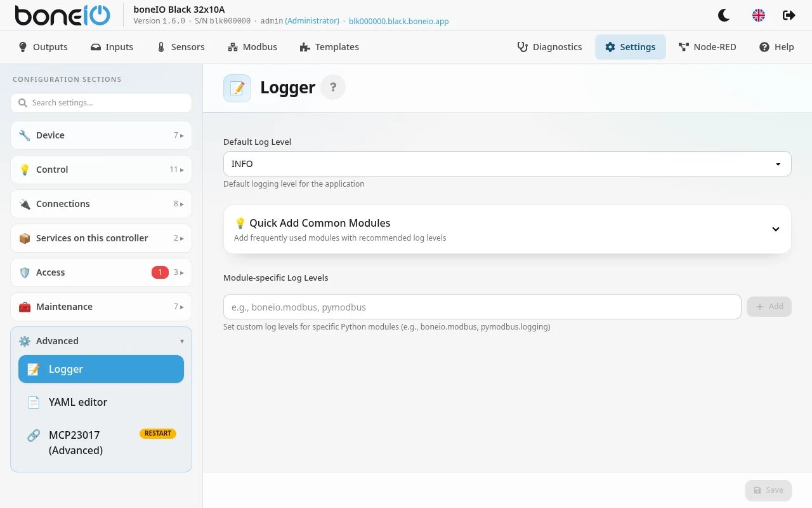This screenshot has height=508, width=812.
Task: Click the Templates puzzle icon
Action: (305, 47)
